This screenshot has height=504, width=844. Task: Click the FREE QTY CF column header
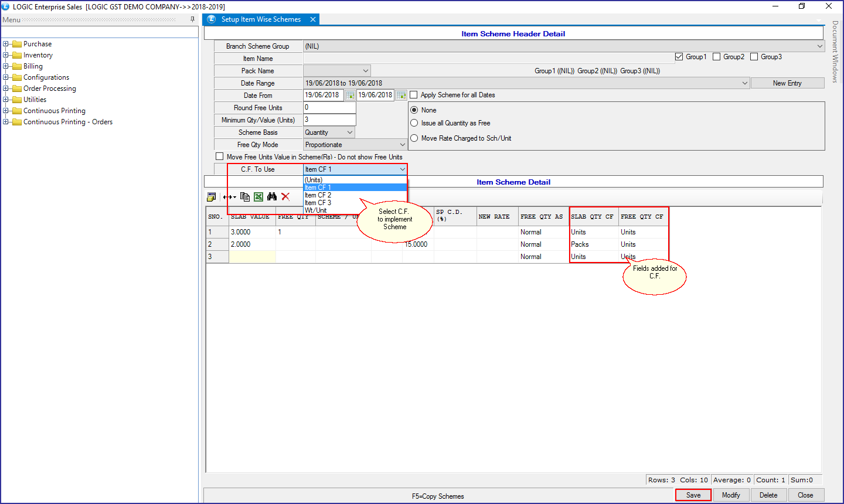(x=643, y=217)
